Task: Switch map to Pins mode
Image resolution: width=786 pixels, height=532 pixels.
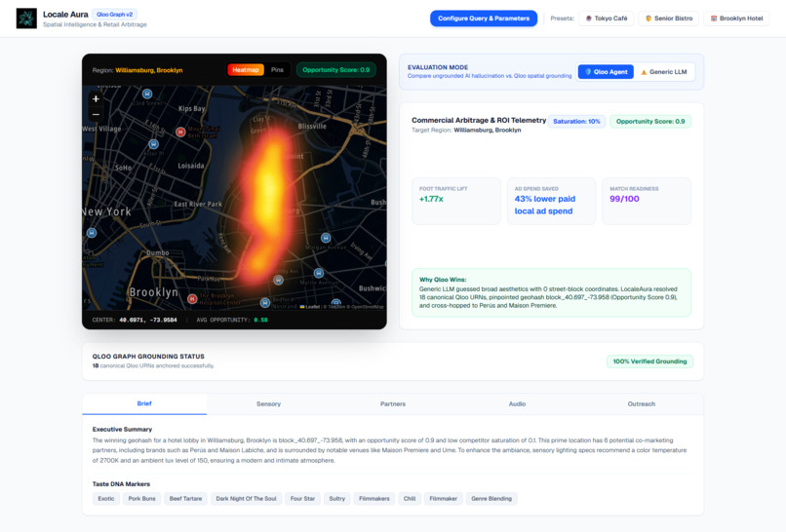Action: (x=277, y=69)
